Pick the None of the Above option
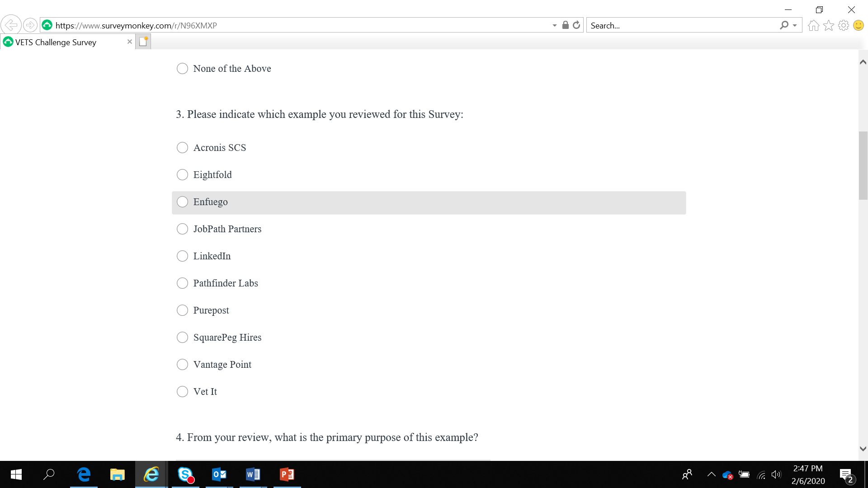Viewport: 868px width, 488px height. click(x=182, y=69)
